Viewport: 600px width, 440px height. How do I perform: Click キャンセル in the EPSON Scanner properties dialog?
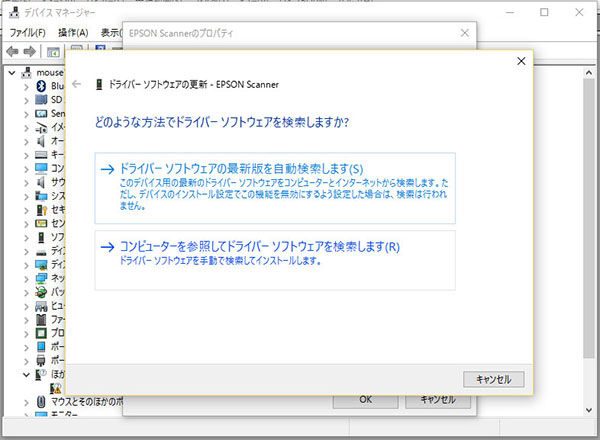tap(438, 400)
